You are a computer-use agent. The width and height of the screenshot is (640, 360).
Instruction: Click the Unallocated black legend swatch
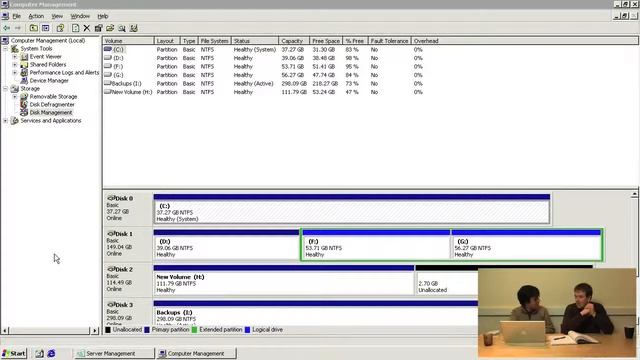click(108, 330)
